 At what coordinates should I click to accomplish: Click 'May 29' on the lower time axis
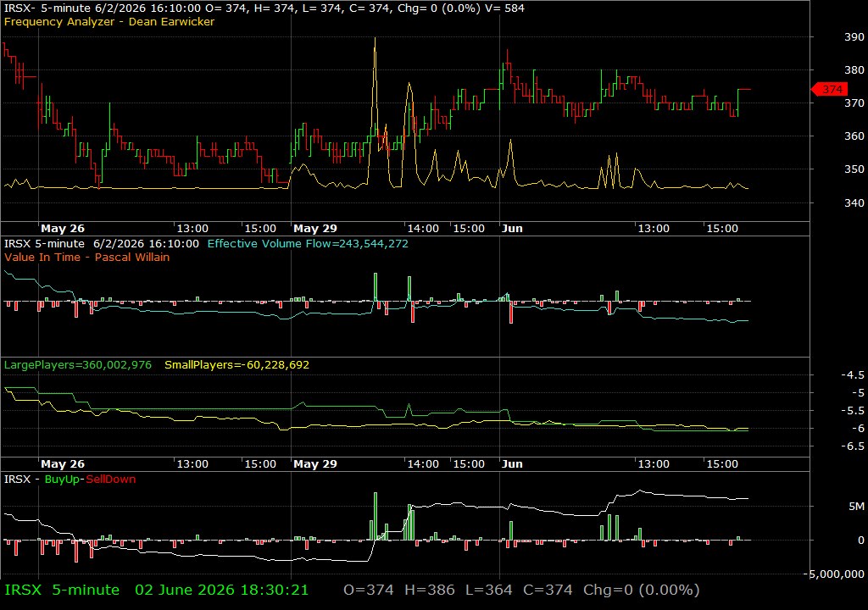315,464
